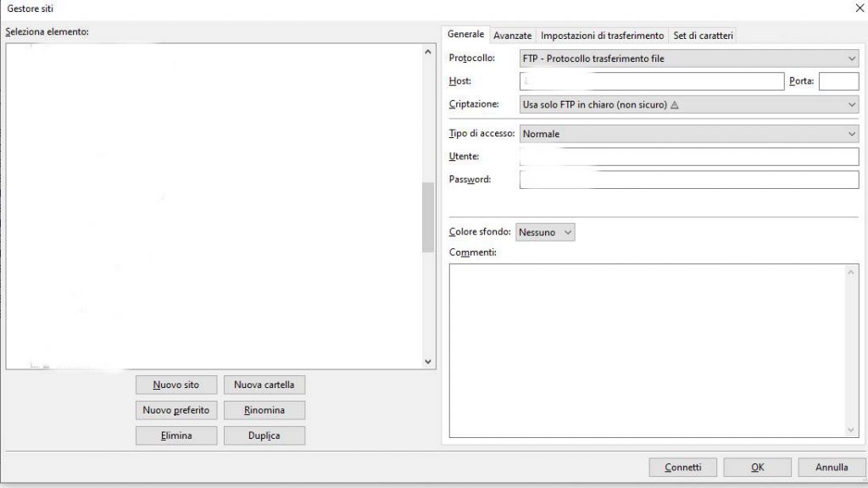
Task: Focus the Porta text box
Action: click(x=838, y=81)
